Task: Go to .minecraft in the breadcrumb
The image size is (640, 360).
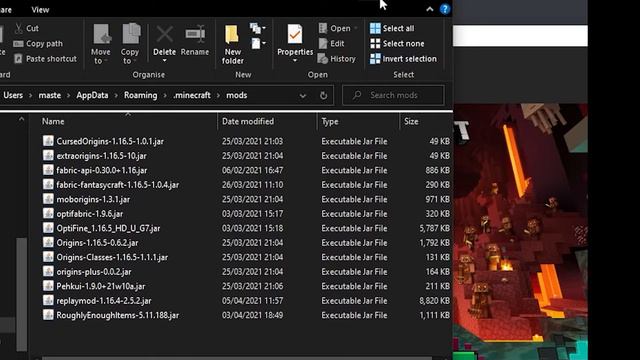Action: [192, 95]
